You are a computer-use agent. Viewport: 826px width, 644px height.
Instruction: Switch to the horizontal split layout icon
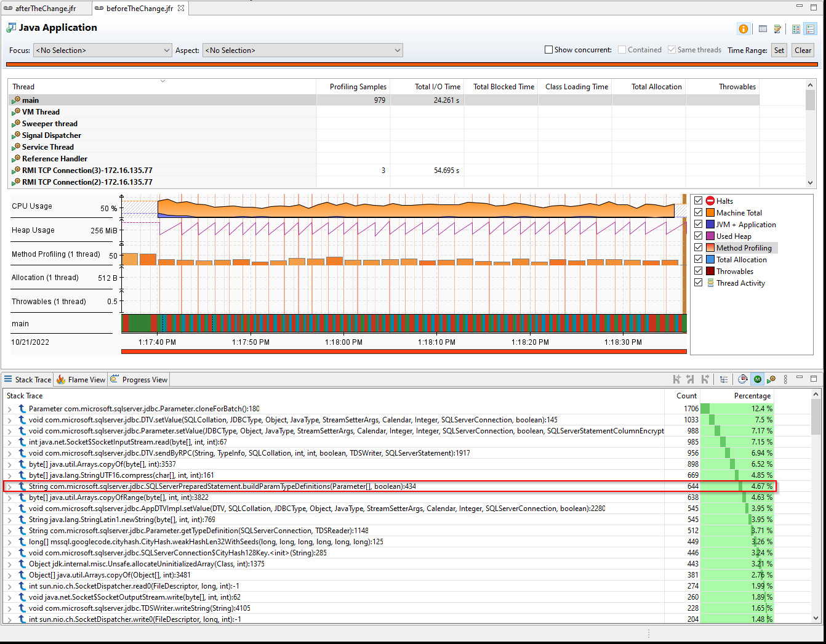point(796,29)
